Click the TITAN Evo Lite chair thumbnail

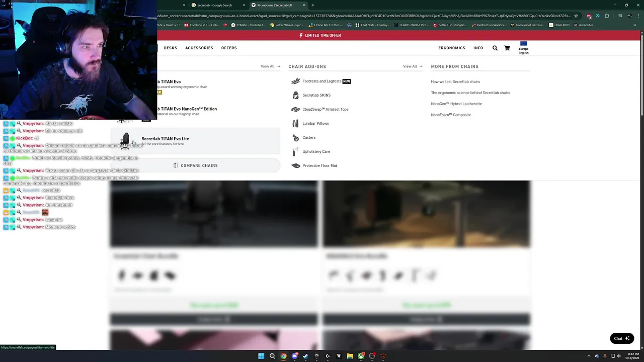pyautogui.click(x=125, y=141)
